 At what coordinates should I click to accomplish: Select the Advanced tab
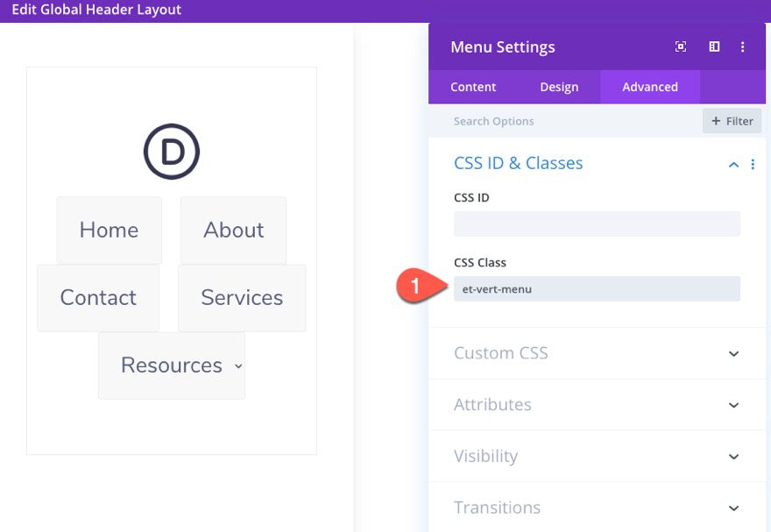click(649, 87)
